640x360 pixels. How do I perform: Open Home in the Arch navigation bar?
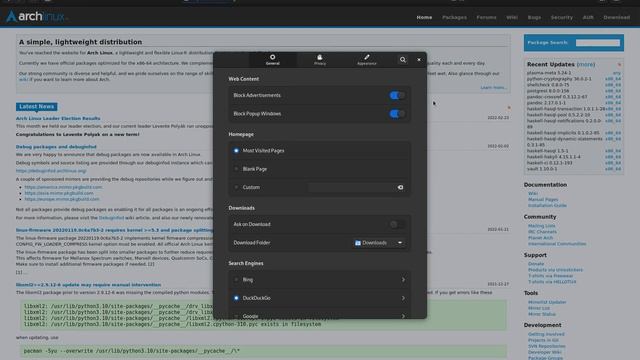pos(424,18)
